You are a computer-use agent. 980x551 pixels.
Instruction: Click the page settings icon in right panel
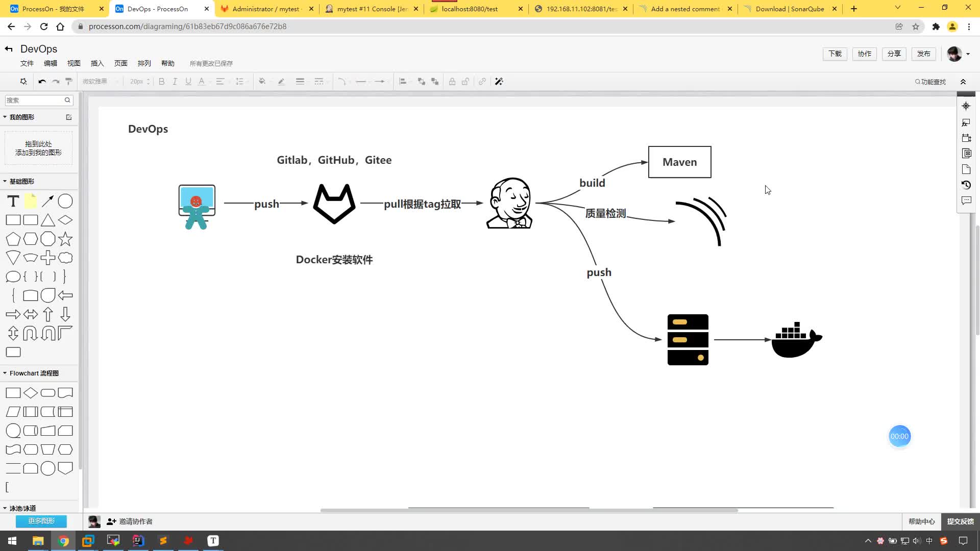click(966, 169)
